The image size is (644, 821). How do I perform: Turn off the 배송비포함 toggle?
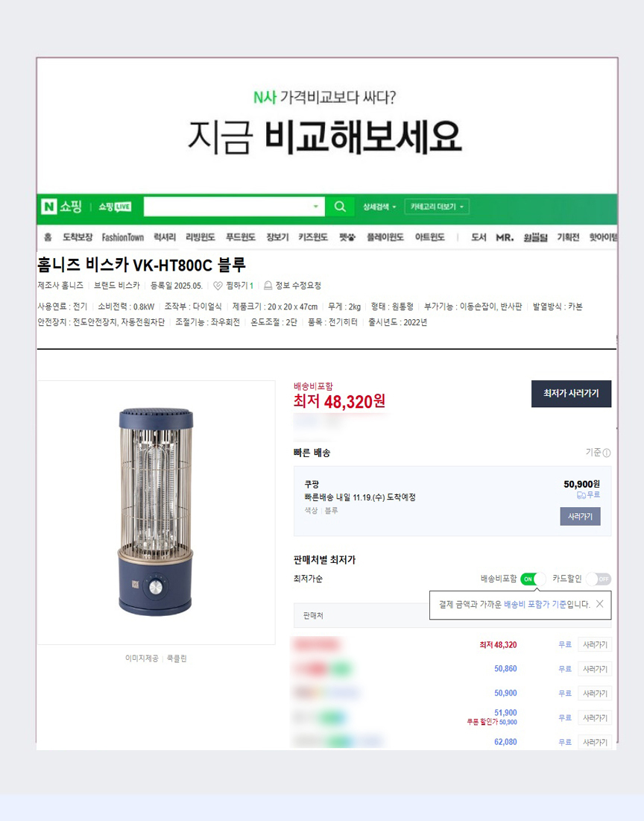[533, 579]
